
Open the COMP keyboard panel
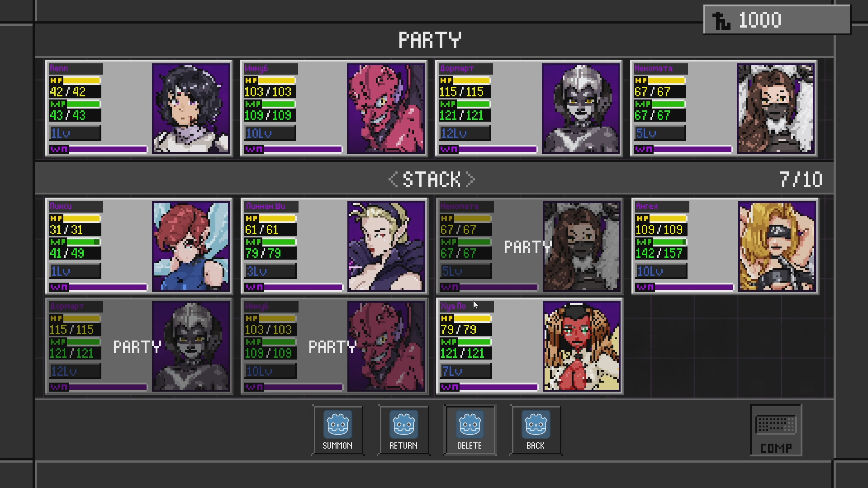click(776, 430)
